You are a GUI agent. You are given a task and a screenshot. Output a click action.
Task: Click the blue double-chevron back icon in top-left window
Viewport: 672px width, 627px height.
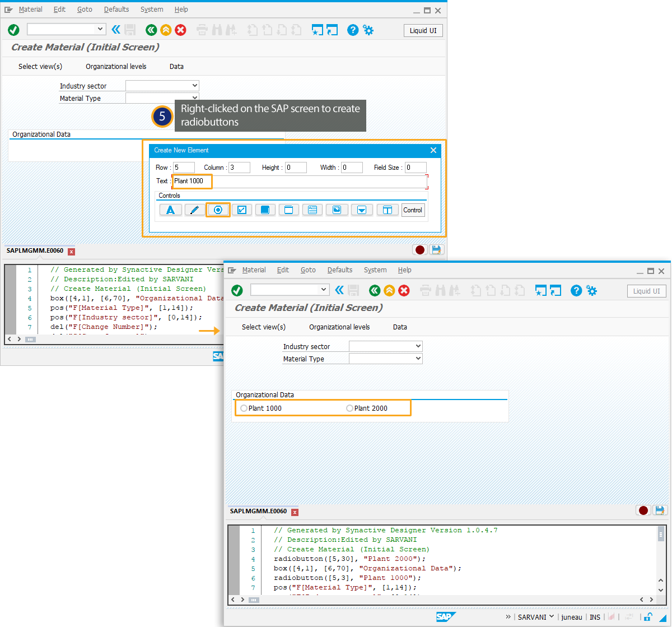point(116,30)
